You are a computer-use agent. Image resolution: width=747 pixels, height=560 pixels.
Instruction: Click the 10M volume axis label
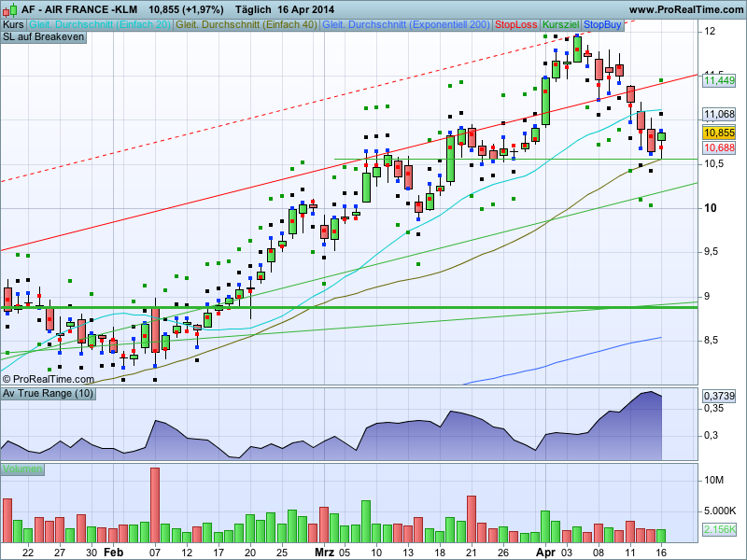(x=714, y=480)
